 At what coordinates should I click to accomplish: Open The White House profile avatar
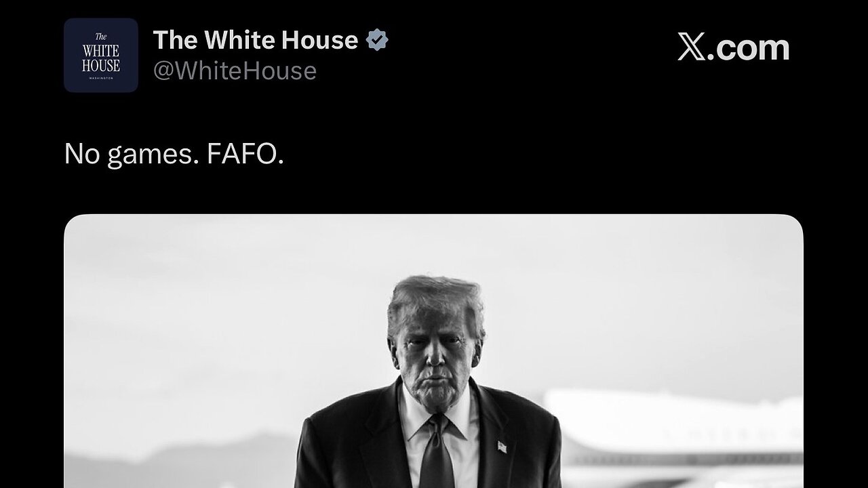click(101, 56)
